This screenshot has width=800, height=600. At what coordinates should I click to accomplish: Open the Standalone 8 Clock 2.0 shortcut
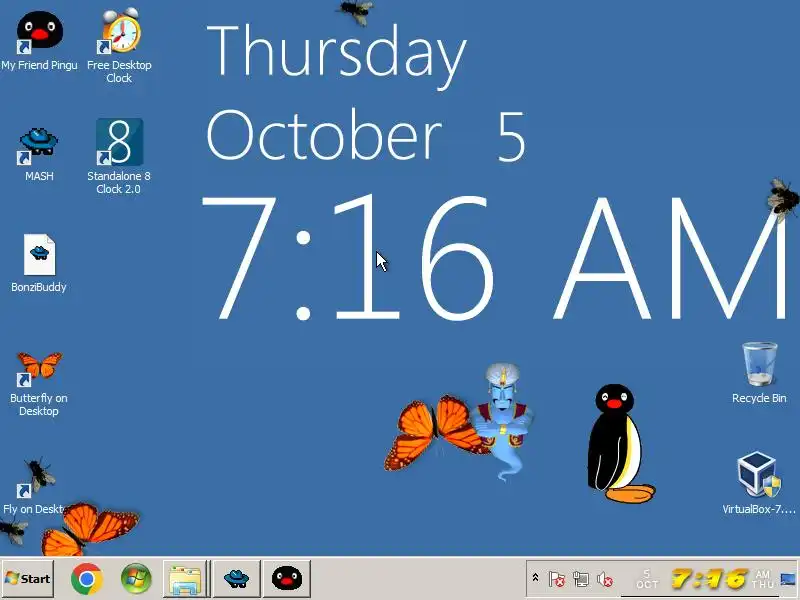119,156
